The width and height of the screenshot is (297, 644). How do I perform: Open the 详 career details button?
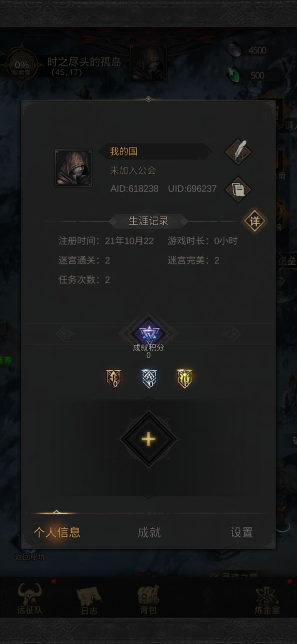[255, 221]
